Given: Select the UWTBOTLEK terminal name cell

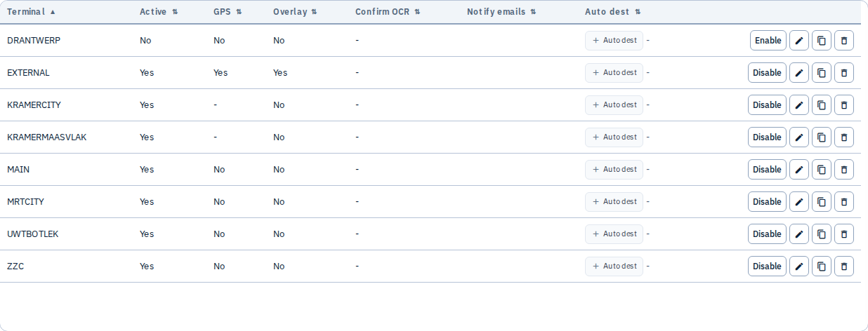Looking at the screenshot, I should [x=33, y=234].
